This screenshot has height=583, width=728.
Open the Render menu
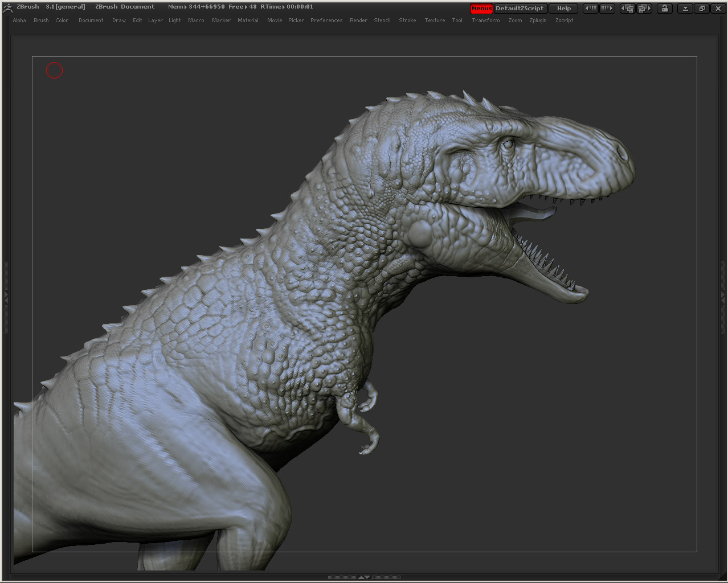coord(358,20)
